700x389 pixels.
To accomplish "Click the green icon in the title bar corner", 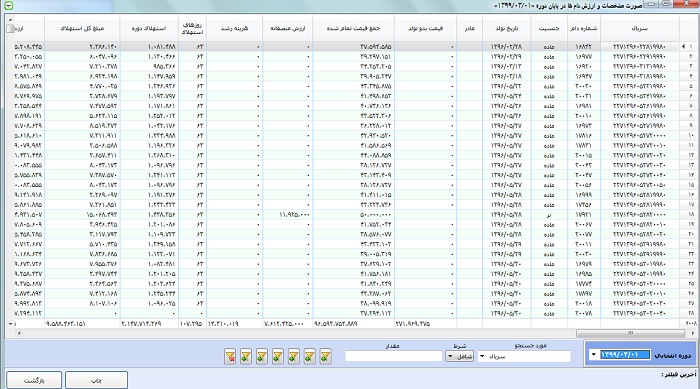I will (x=8, y=5).
